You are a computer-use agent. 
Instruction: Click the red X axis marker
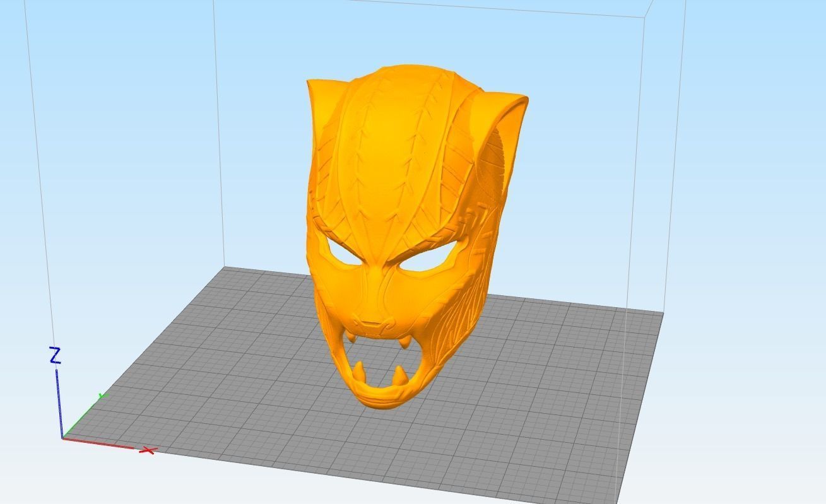point(149,450)
